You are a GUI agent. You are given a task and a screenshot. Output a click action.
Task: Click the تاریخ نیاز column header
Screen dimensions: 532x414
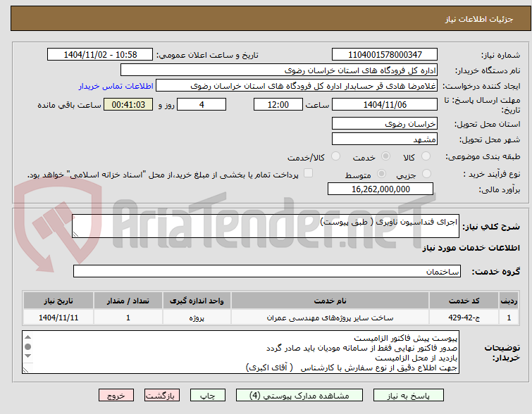point(58,301)
